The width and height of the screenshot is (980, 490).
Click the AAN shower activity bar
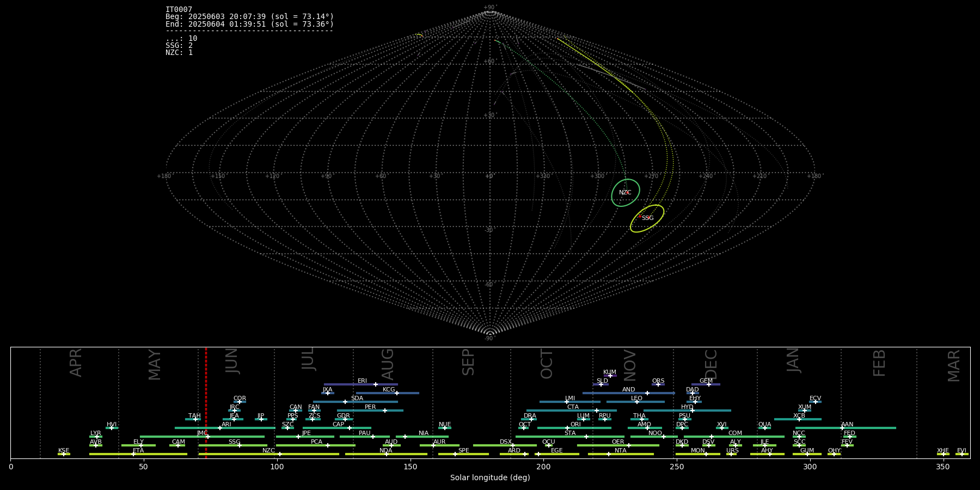click(871, 428)
